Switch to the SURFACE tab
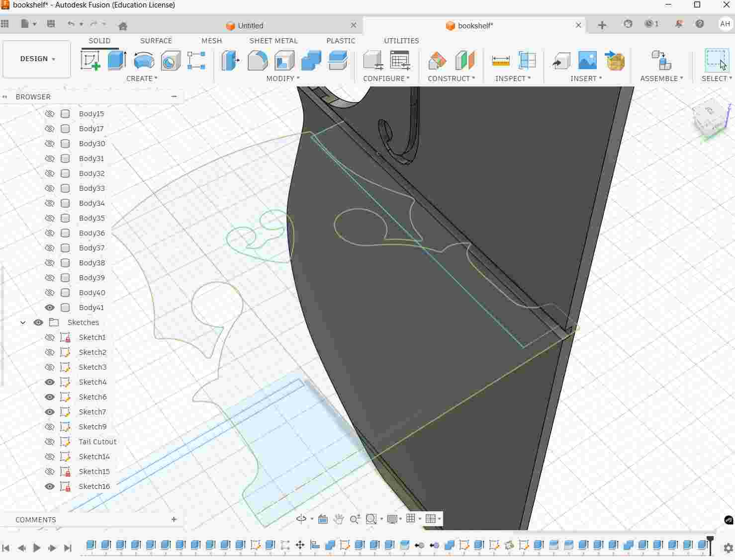The width and height of the screenshot is (735, 560). (156, 41)
